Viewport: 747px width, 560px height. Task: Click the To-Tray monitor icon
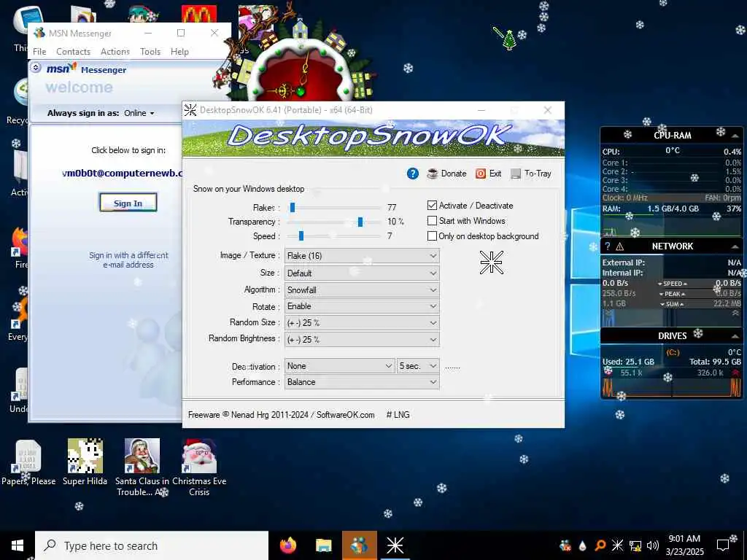tap(516, 174)
